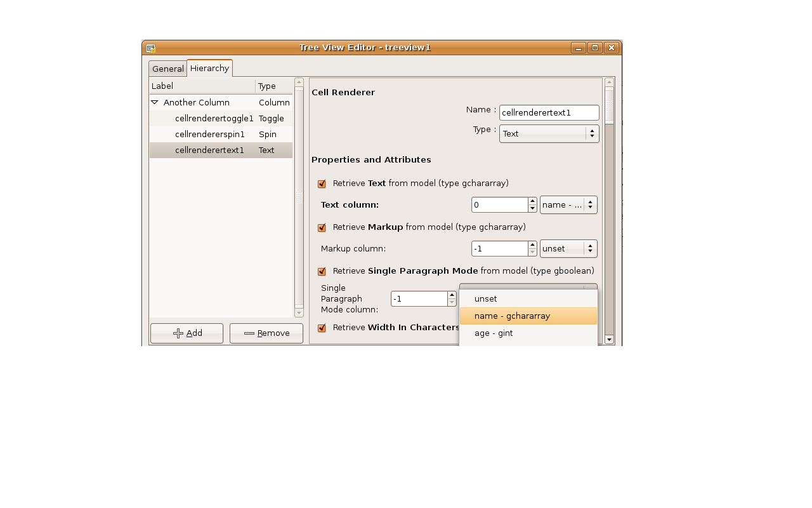This screenshot has height=508, width=812.
Task: Click the hierarchy tree scrollbar down arrow
Action: 299,313
